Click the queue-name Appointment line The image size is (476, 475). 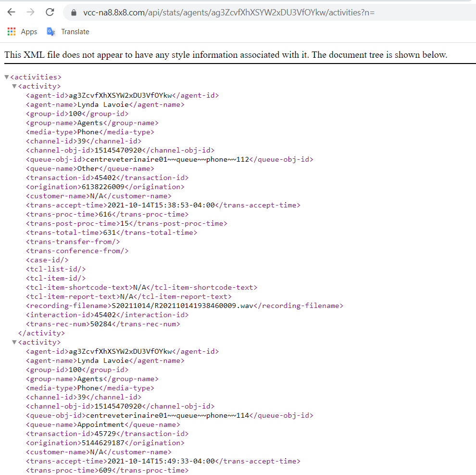pos(103,425)
